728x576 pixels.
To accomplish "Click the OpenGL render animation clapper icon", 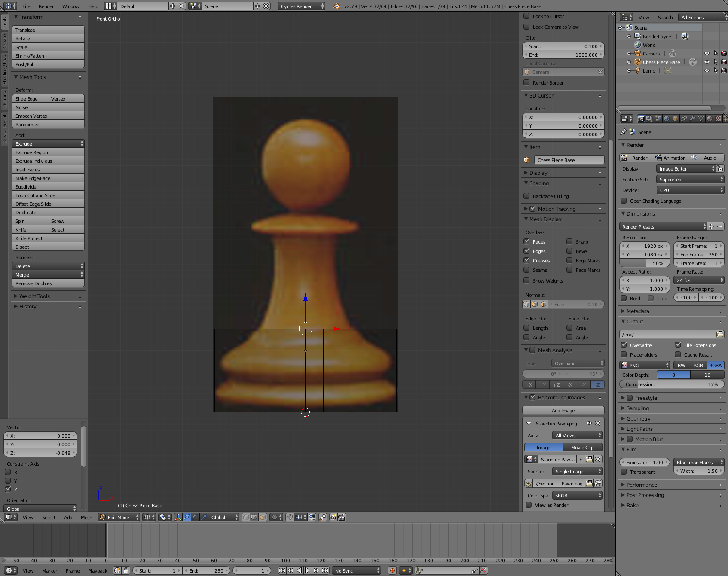I will (x=342, y=517).
